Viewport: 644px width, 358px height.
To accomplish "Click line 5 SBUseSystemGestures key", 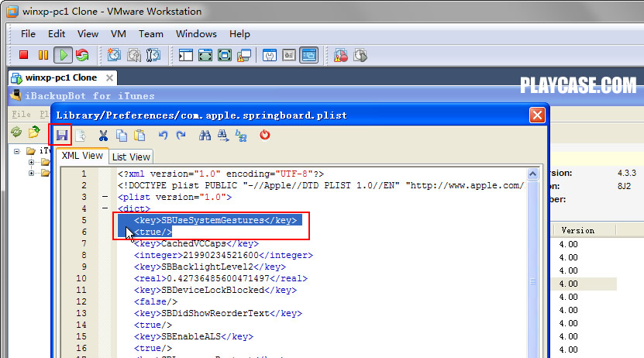I will pos(215,221).
